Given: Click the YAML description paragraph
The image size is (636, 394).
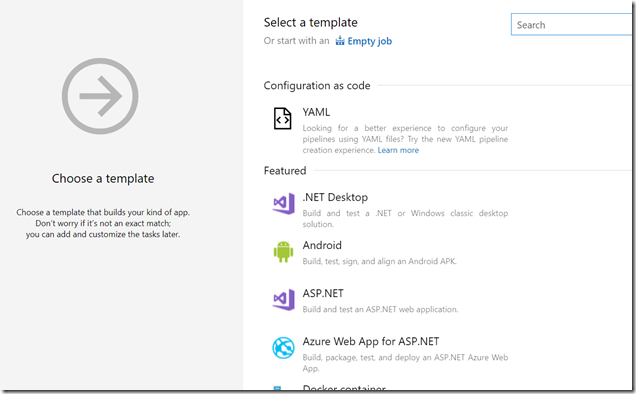Looking at the screenshot, I should [x=405, y=139].
